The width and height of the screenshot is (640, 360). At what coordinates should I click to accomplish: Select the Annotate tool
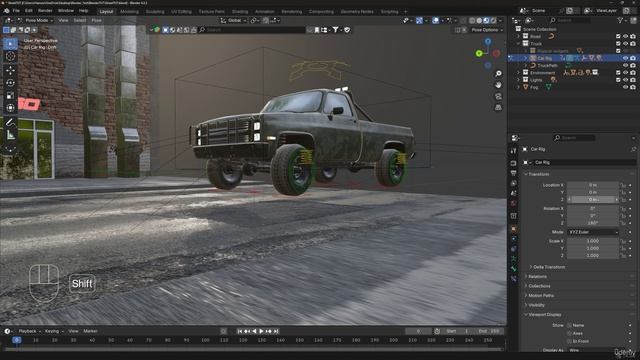[10, 122]
